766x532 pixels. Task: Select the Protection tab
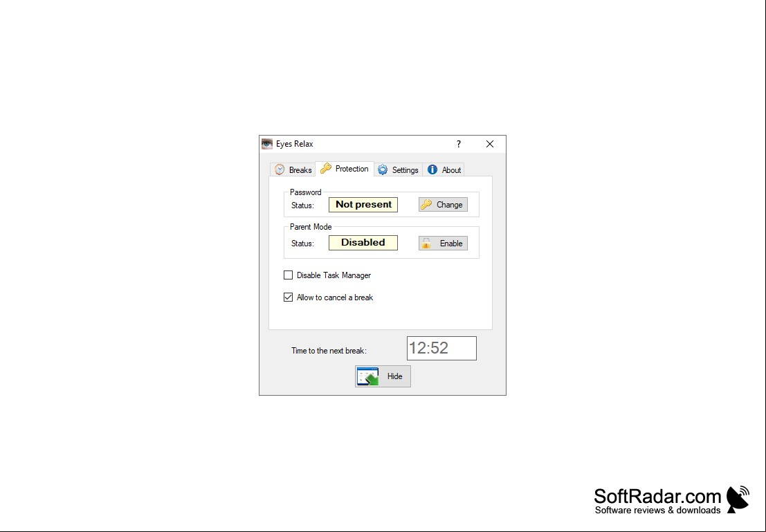[x=345, y=169]
